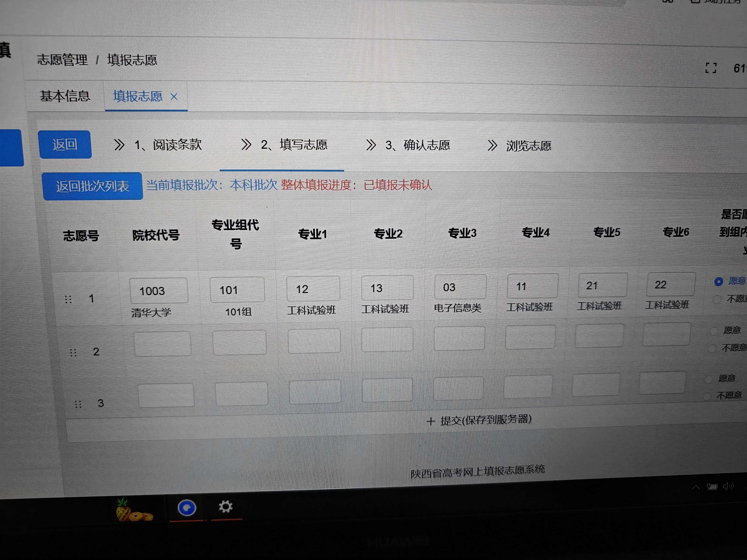
Task: Click the empty 专业3 field in row 2
Action: click(x=459, y=339)
